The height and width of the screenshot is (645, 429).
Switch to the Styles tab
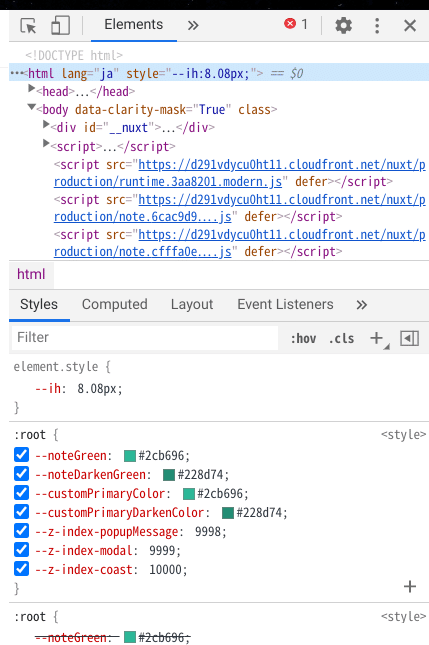pyautogui.click(x=39, y=304)
